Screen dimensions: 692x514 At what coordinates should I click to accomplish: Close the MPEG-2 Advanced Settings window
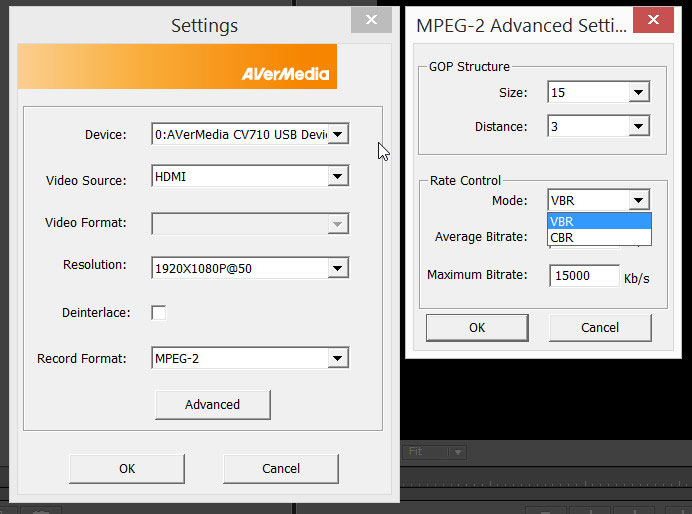pyautogui.click(x=653, y=19)
